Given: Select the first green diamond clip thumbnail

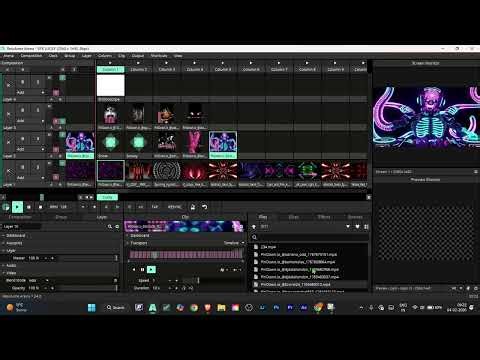Looking at the screenshot, I should tap(111, 142).
